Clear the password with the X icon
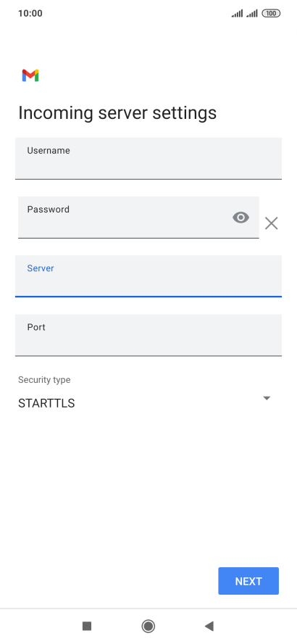This screenshot has width=297, height=644. click(x=271, y=223)
